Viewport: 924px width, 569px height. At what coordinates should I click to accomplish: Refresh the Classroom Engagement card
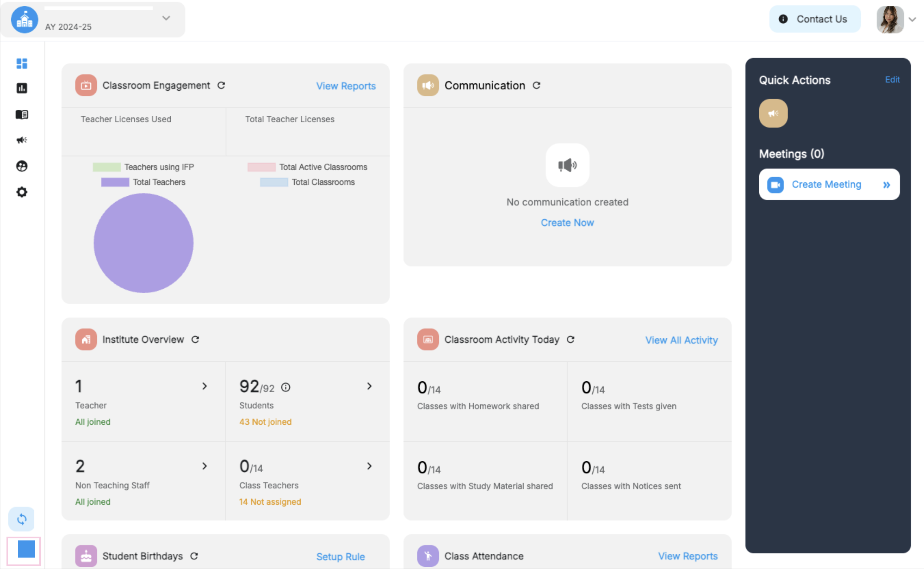pos(221,85)
